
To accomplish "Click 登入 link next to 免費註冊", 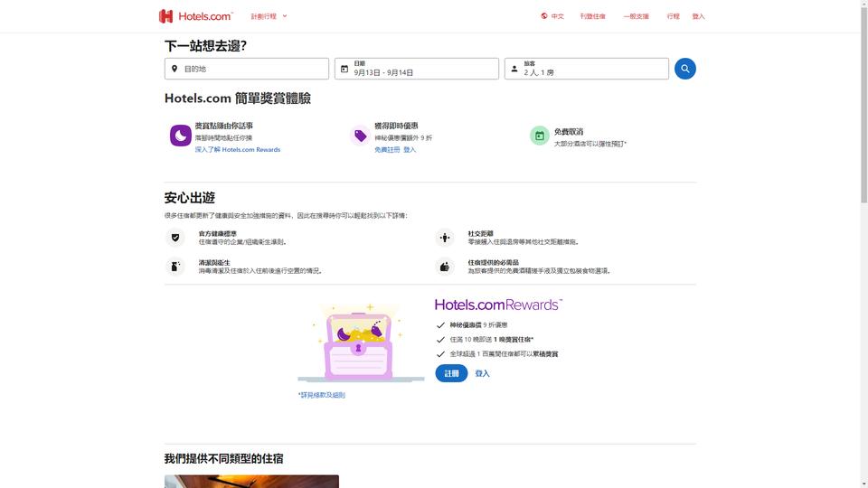I will click(x=410, y=149).
